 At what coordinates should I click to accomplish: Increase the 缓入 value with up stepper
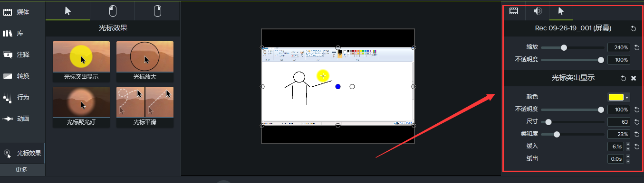(x=628, y=144)
